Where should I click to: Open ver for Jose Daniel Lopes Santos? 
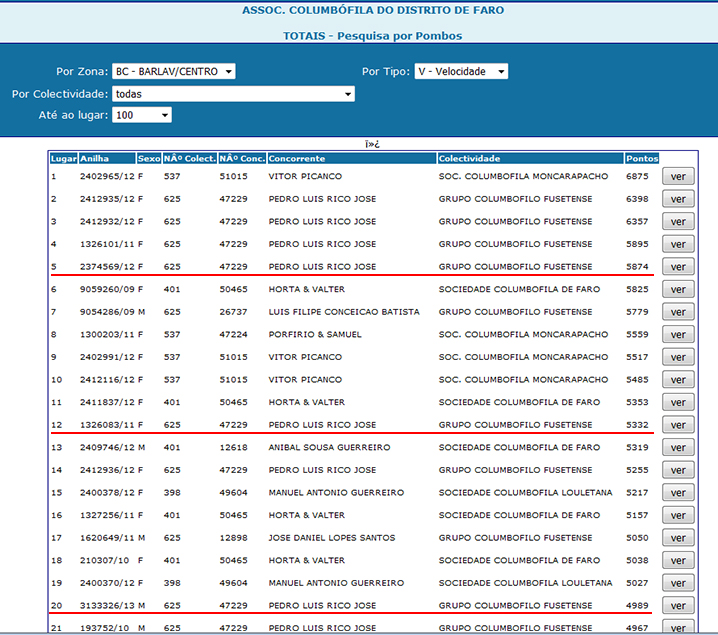[677, 538]
